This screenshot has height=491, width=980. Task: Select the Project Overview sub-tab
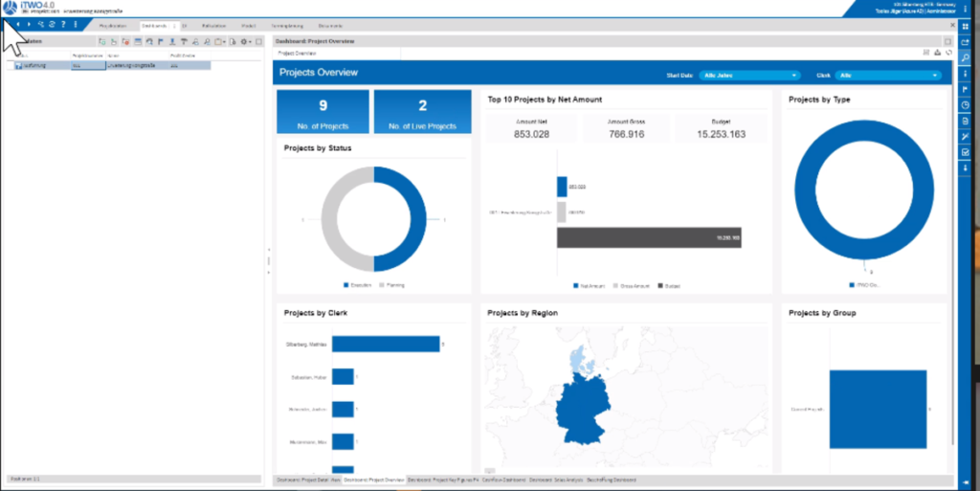pos(297,53)
